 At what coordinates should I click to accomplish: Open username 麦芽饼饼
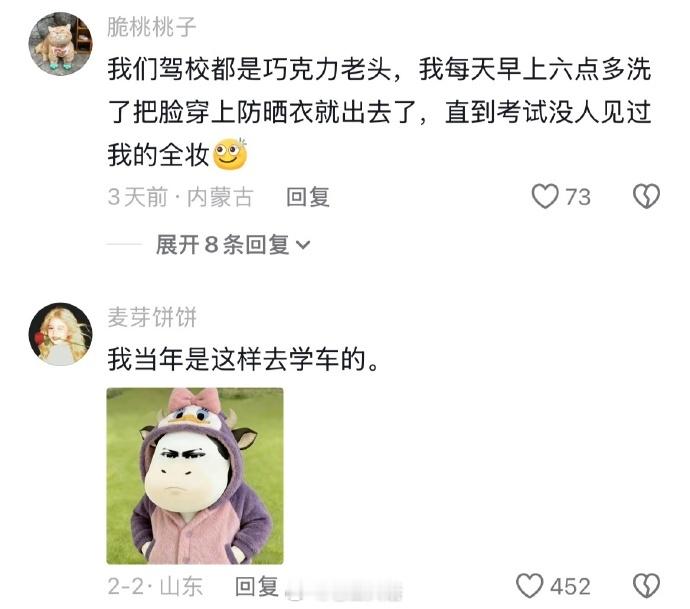[x=152, y=317]
